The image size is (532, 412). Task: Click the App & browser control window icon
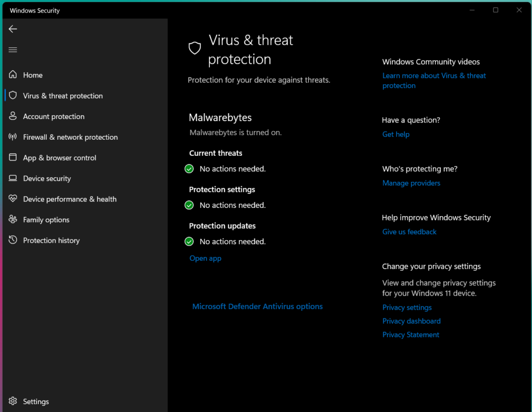(x=13, y=157)
